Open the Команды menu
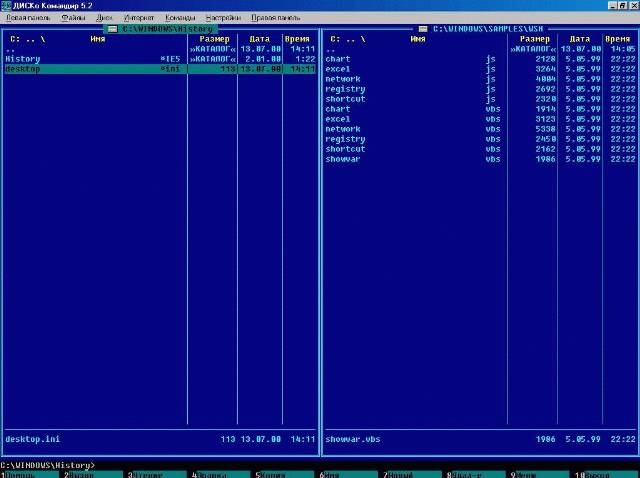This screenshot has width=640, height=478. (180, 18)
